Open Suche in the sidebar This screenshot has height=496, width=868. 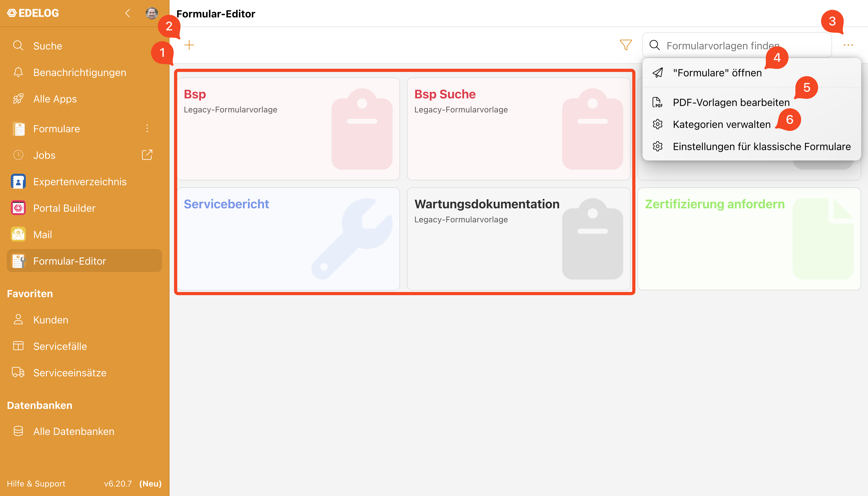point(84,46)
